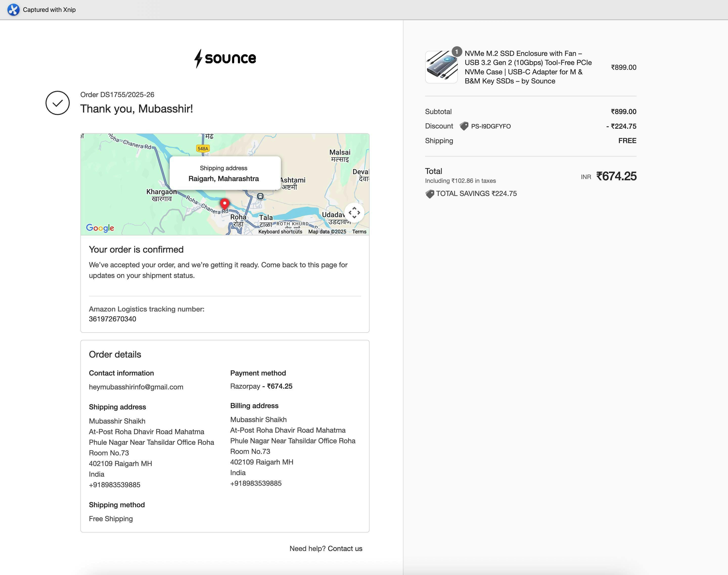Click the Subtotal ₹899.00 value

click(623, 112)
